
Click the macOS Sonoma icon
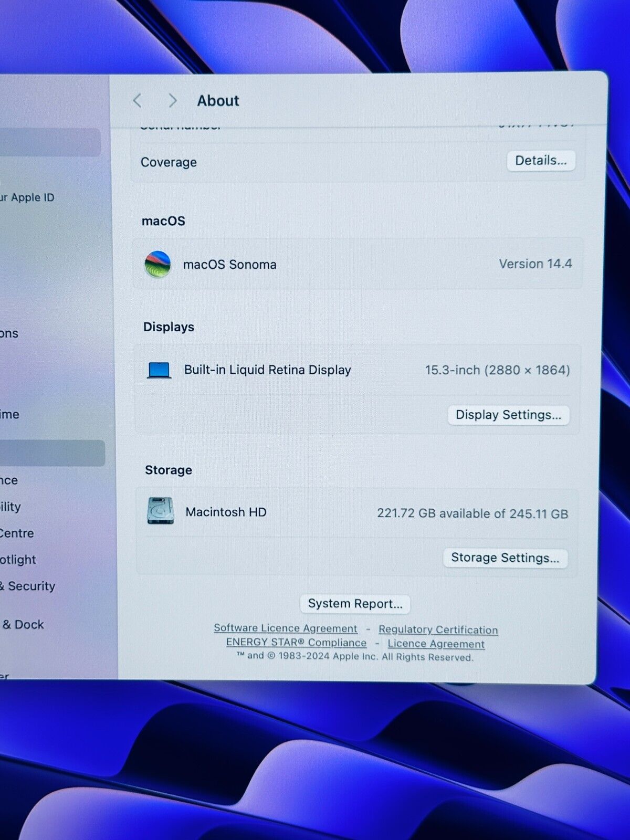tap(158, 264)
